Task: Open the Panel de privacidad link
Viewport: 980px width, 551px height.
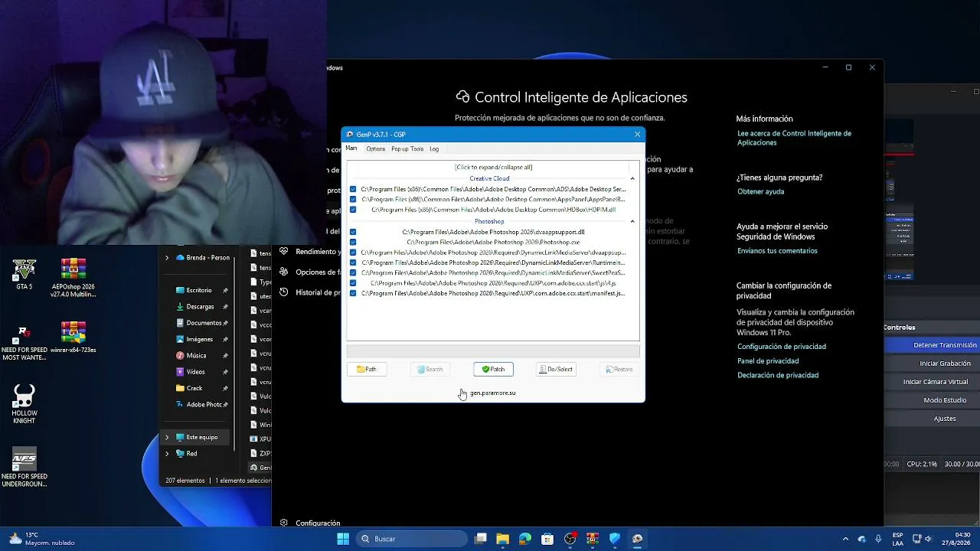Action: 768,361
